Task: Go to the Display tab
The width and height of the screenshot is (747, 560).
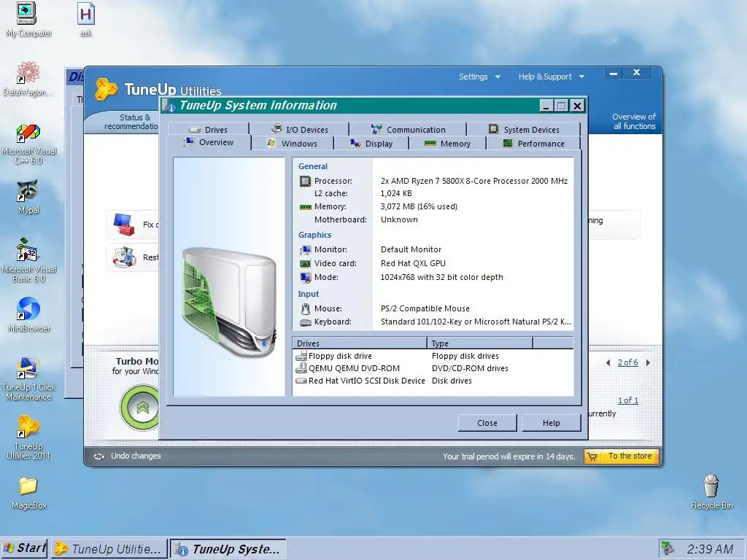Action: 371,144
